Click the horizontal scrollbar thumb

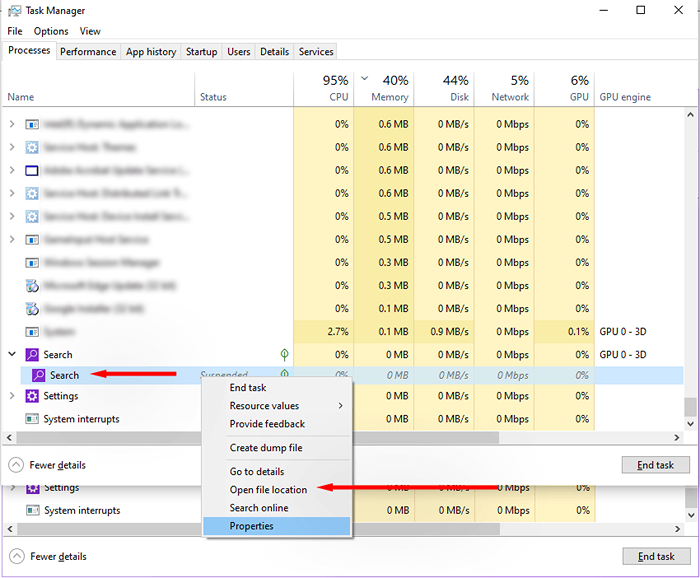click(x=258, y=437)
